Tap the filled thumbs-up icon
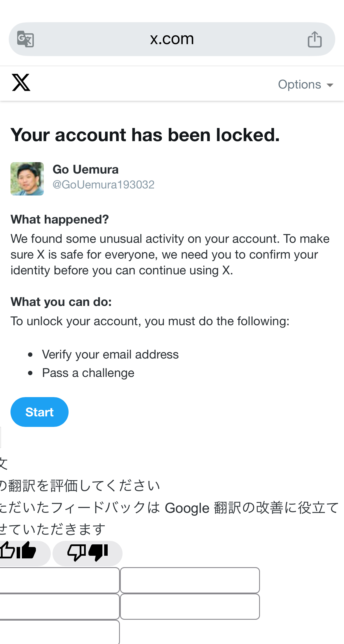The width and height of the screenshot is (344, 644). 26,550
